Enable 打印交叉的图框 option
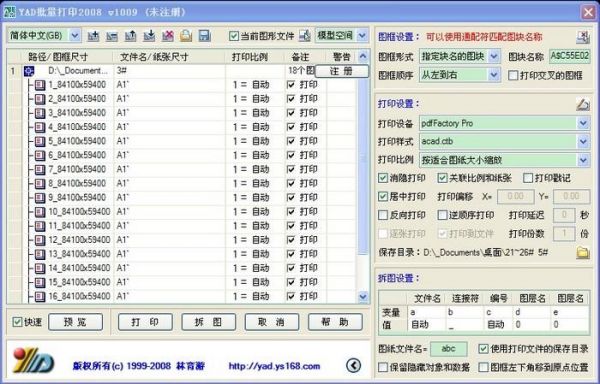This screenshot has height=384, width=600. (x=513, y=75)
